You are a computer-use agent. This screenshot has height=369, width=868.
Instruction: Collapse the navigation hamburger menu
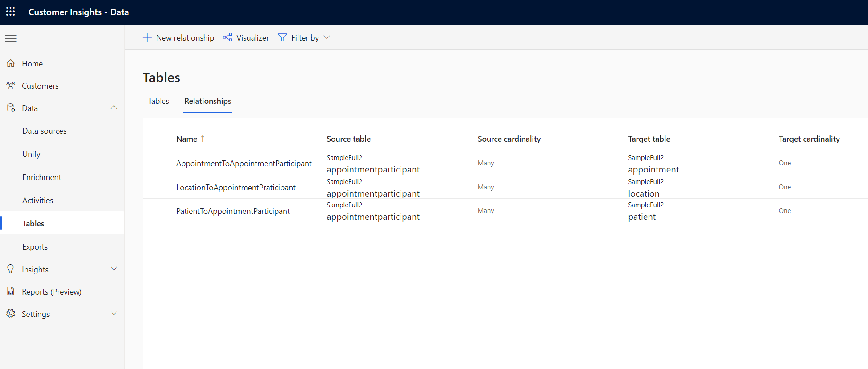point(11,39)
